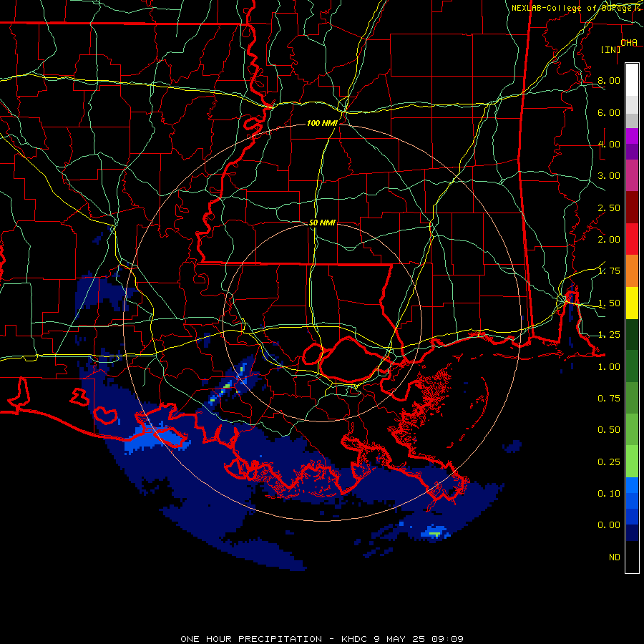Select the darkest green legend swatch
This screenshot has height=644, width=644.
(x=632, y=334)
